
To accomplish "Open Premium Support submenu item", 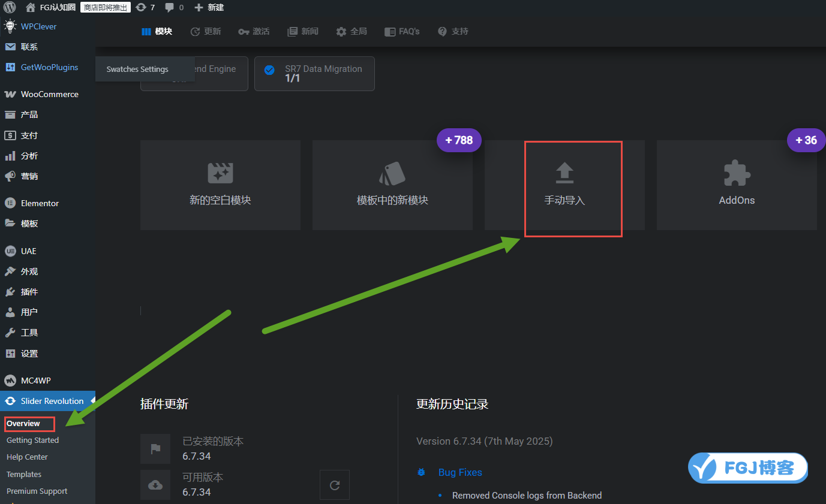I will (37, 491).
